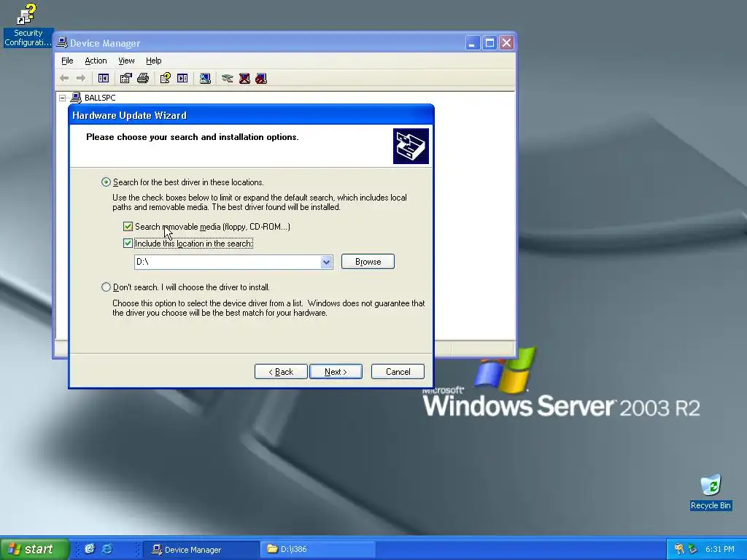Open the Action menu
The width and height of the screenshot is (747, 560).
tap(96, 61)
